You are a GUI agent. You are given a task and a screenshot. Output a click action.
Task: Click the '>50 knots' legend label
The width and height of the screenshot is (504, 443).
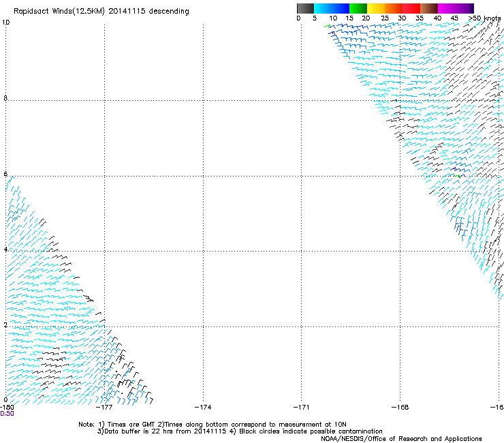click(484, 18)
